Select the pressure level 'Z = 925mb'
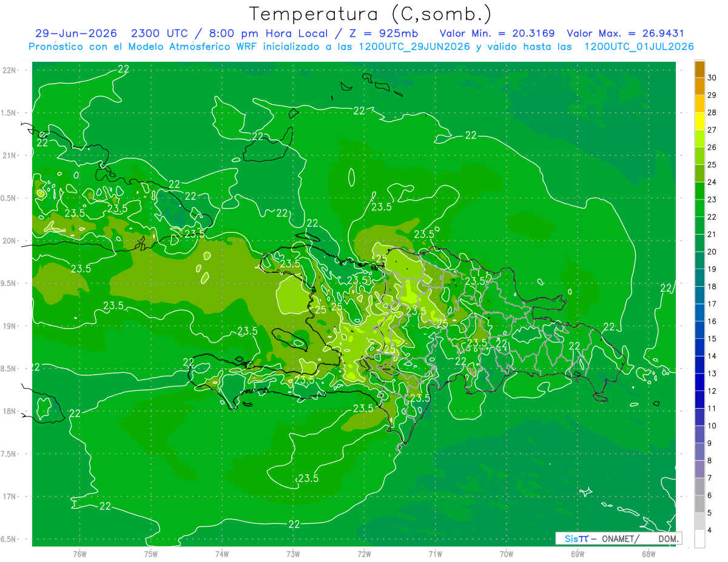The image size is (728, 562). [386, 33]
